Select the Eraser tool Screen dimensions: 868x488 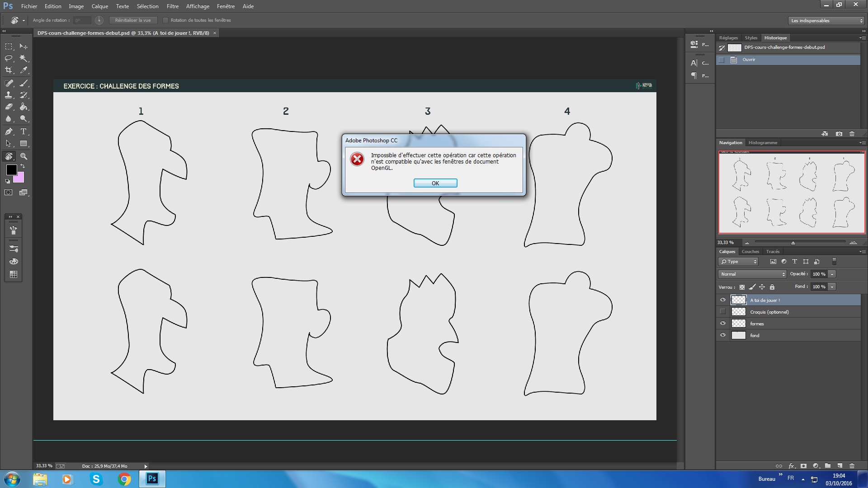(x=9, y=107)
